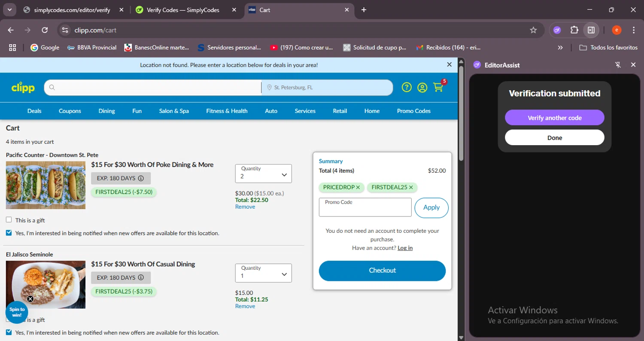
Task: Open Quantity dropdown for El Jalisco deal
Action: tap(263, 273)
